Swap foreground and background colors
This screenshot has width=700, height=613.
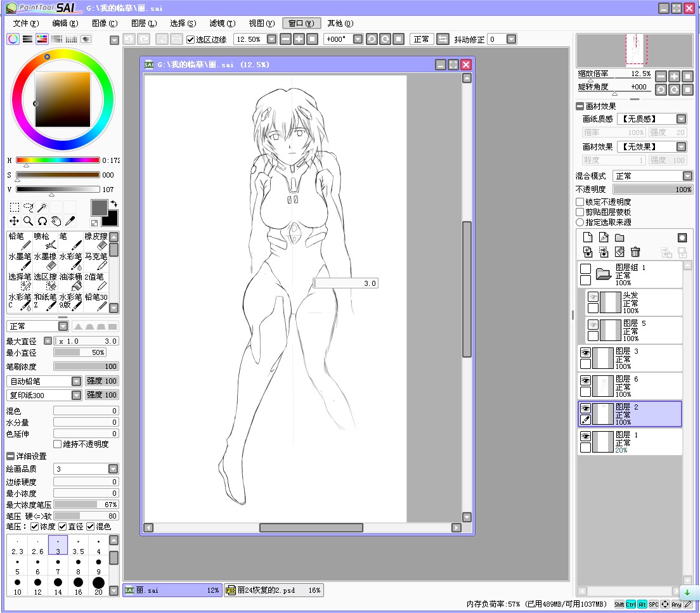[x=114, y=203]
